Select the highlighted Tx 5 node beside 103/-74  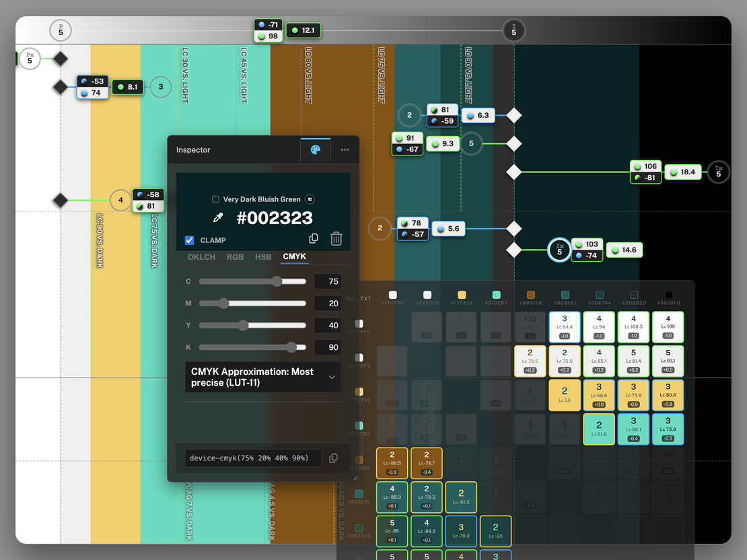click(559, 250)
